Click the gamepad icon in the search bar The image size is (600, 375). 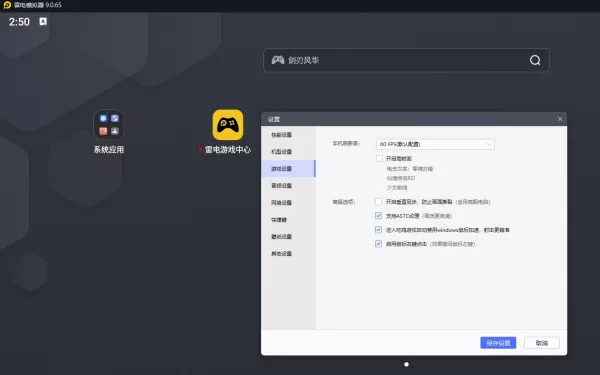click(x=278, y=60)
